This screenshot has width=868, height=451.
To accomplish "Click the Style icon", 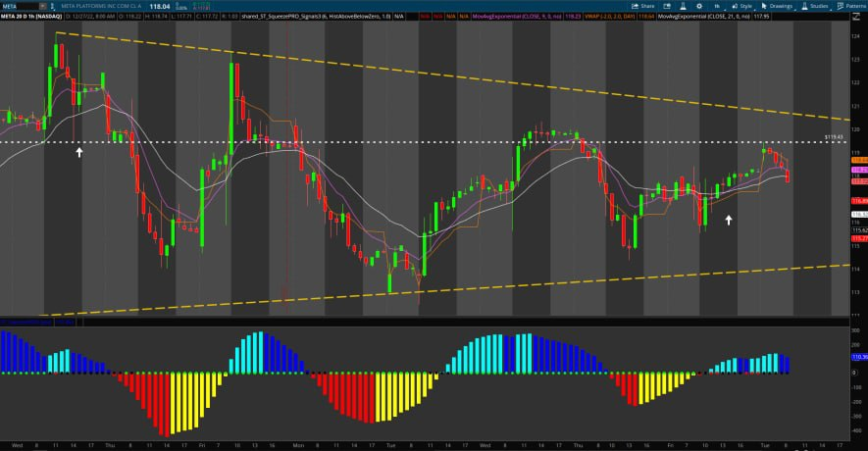I will pos(735,6).
